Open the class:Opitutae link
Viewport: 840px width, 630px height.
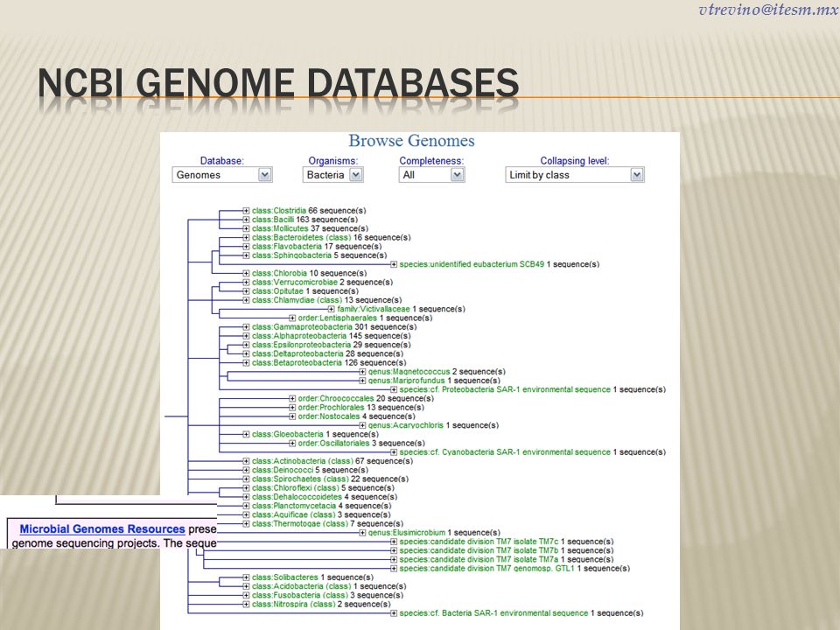coord(277,290)
